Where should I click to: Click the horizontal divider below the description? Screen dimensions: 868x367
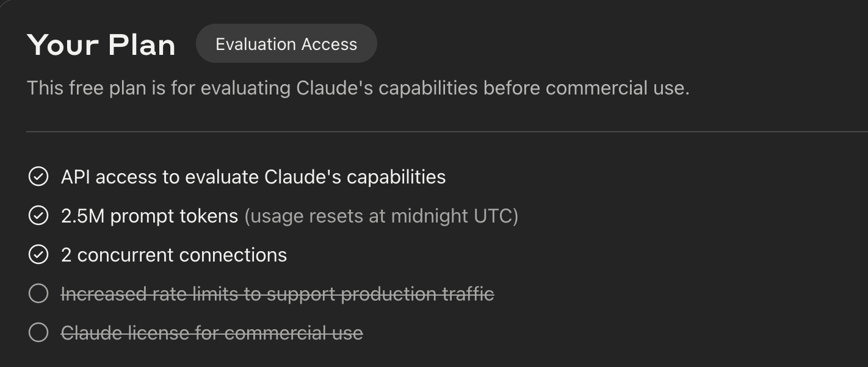(x=447, y=131)
